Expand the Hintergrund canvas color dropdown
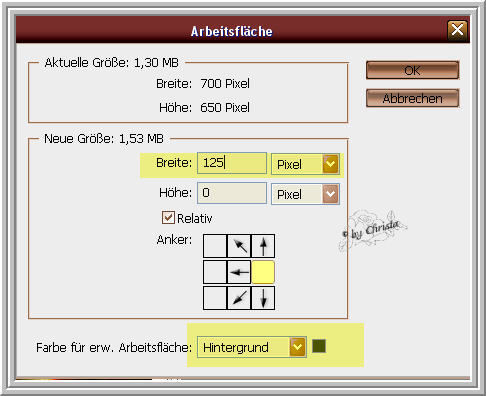The image size is (486, 396). 252,347
